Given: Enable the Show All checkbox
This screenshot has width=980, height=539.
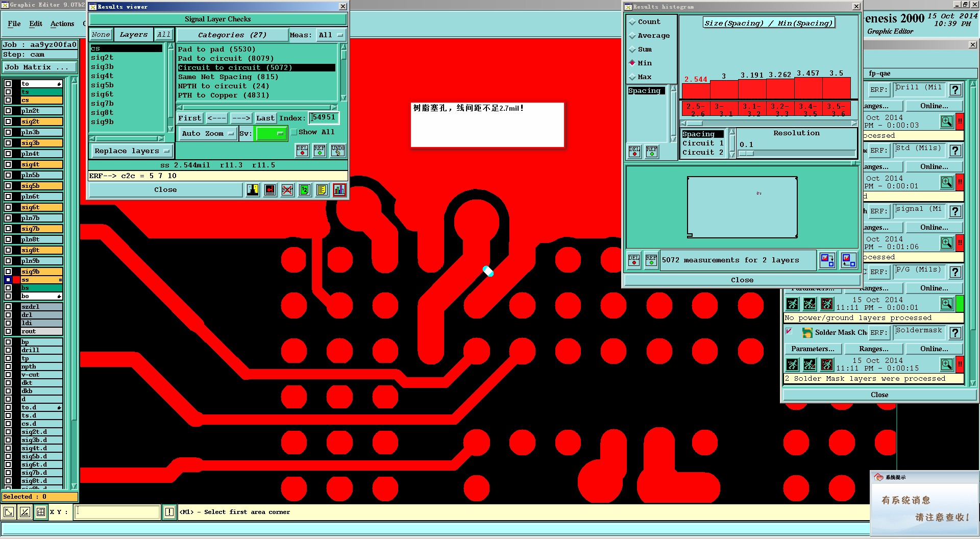Looking at the screenshot, I should point(294,132).
